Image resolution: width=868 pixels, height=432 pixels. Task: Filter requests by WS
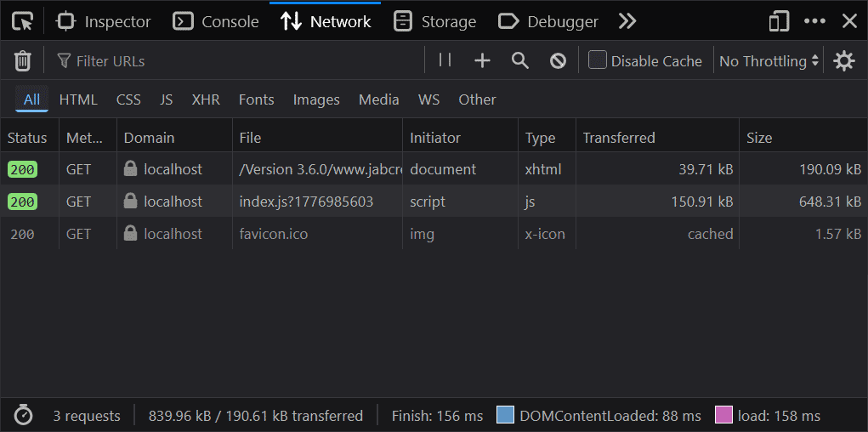tap(429, 99)
